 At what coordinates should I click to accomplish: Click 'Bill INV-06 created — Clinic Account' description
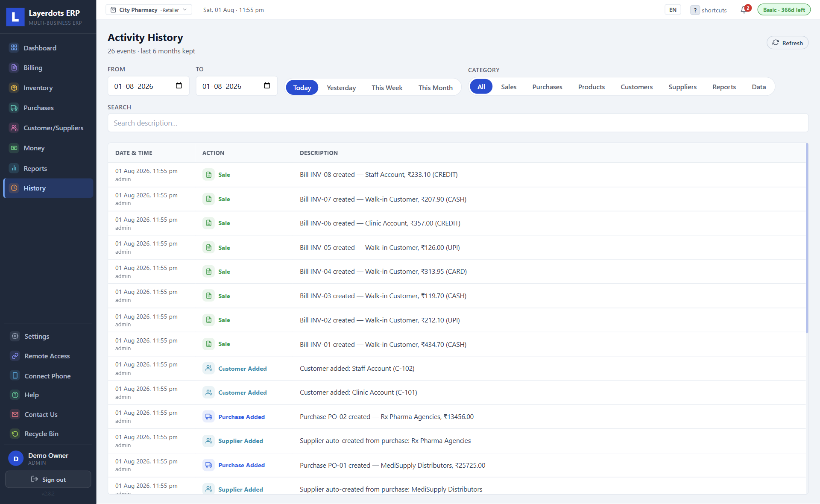[380, 223]
